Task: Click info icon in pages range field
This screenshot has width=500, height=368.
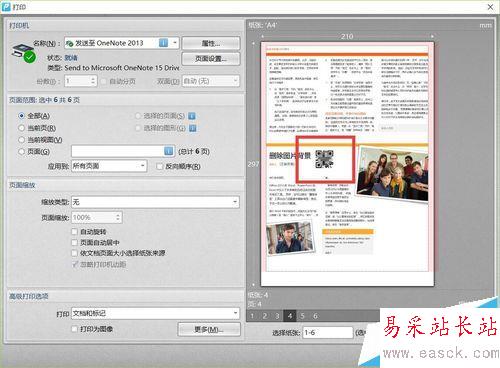Action: 169,151
